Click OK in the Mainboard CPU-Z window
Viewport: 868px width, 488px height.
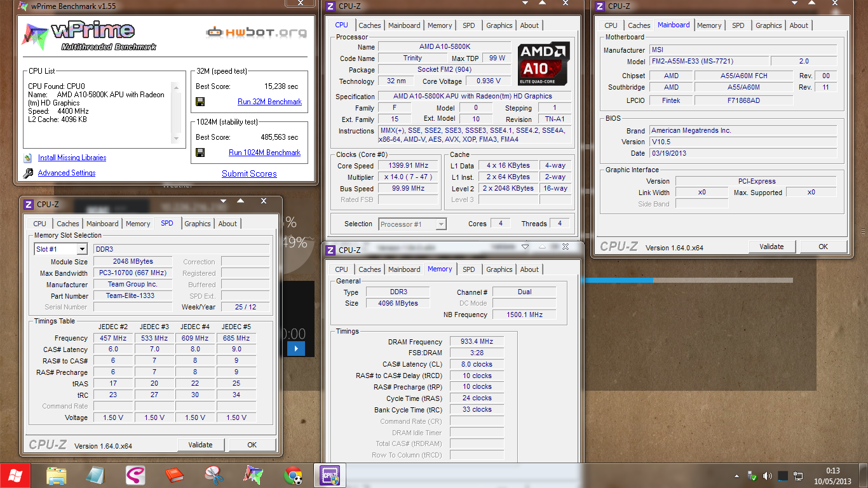tap(823, 247)
